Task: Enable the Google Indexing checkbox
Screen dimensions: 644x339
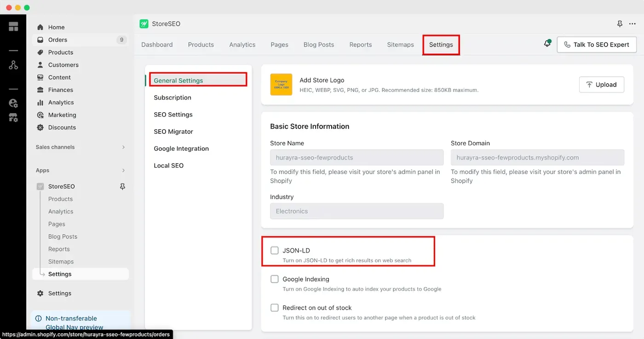Action: tap(275, 279)
